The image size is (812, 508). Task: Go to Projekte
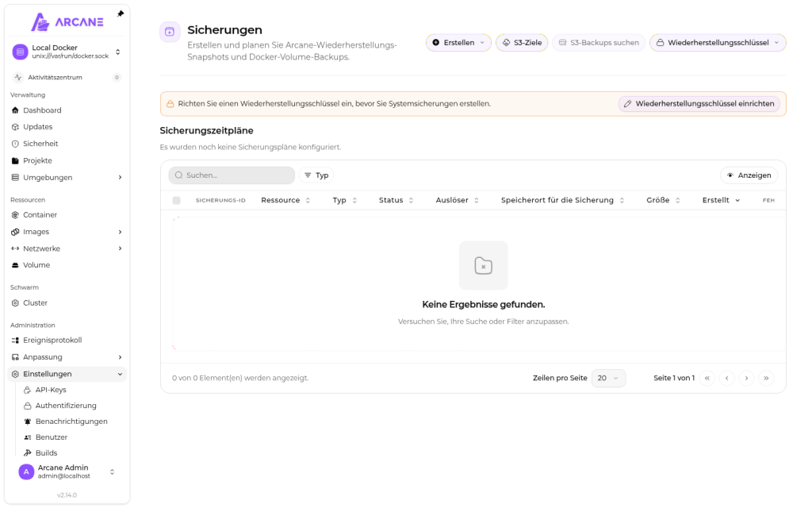(x=67, y=160)
